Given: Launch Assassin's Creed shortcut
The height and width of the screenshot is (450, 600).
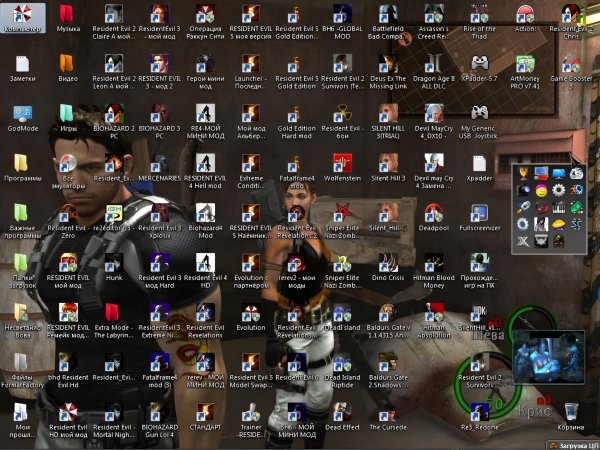Looking at the screenshot, I should coord(434,22).
